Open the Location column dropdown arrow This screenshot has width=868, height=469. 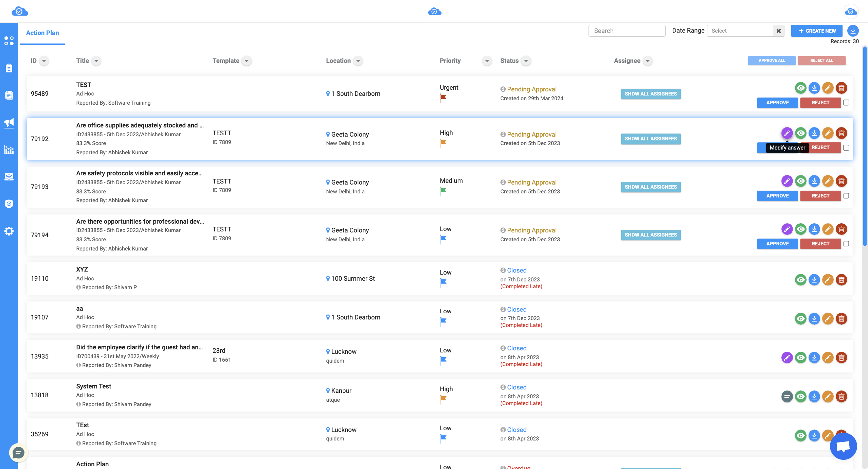[358, 61]
